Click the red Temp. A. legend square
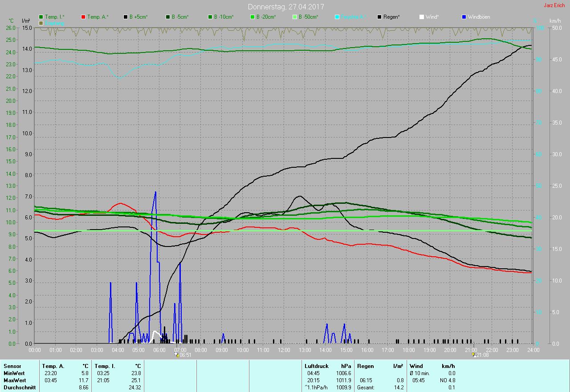This screenshot has width=570, height=392. pyautogui.click(x=83, y=17)
